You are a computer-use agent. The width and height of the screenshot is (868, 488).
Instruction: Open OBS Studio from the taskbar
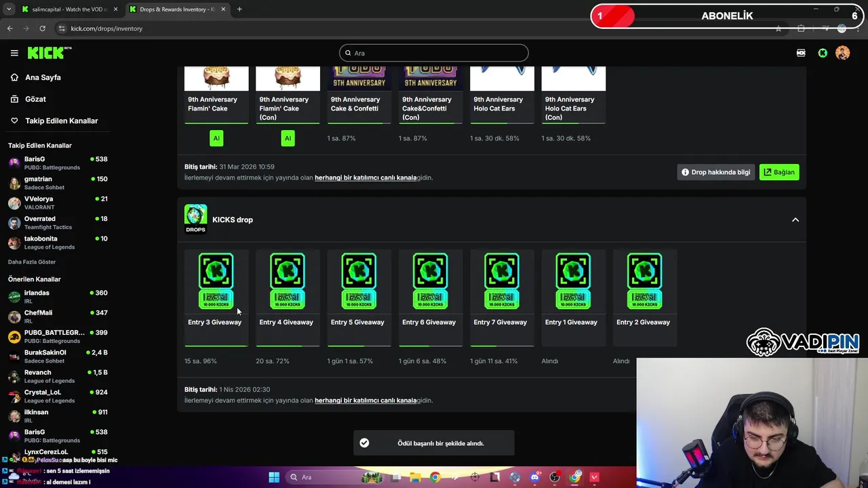(x=555, y=477)
